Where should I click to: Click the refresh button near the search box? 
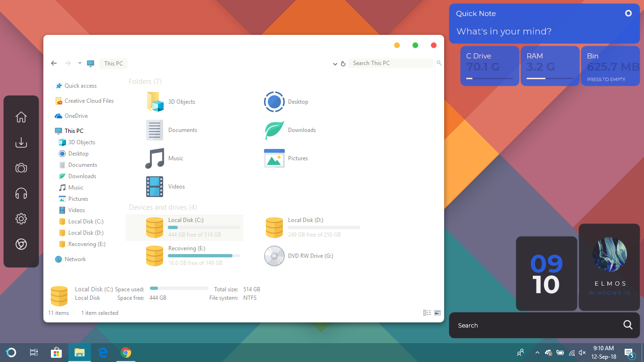(x=343, y=63)
